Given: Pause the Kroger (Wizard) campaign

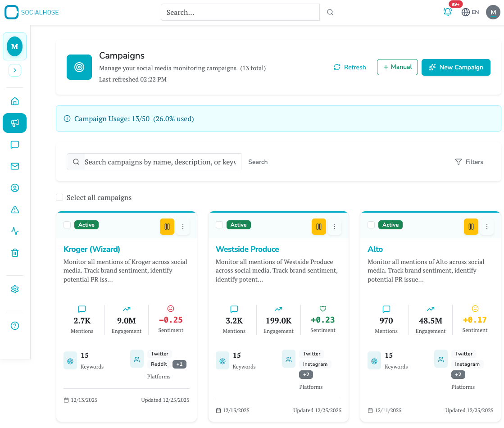Looking at the screenshot, I should pos(167,227).
